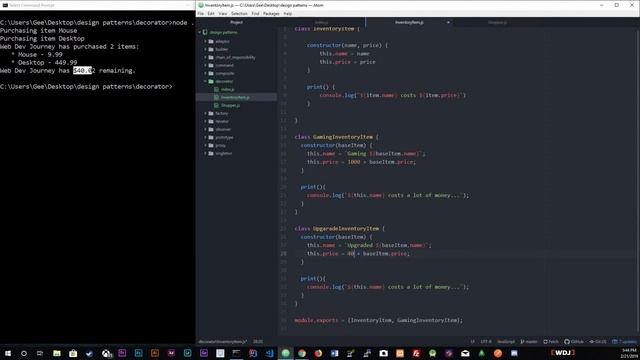Switch to the Atom taskbar icon
This screenshot has height=360, width=640.
coord(286,353)
